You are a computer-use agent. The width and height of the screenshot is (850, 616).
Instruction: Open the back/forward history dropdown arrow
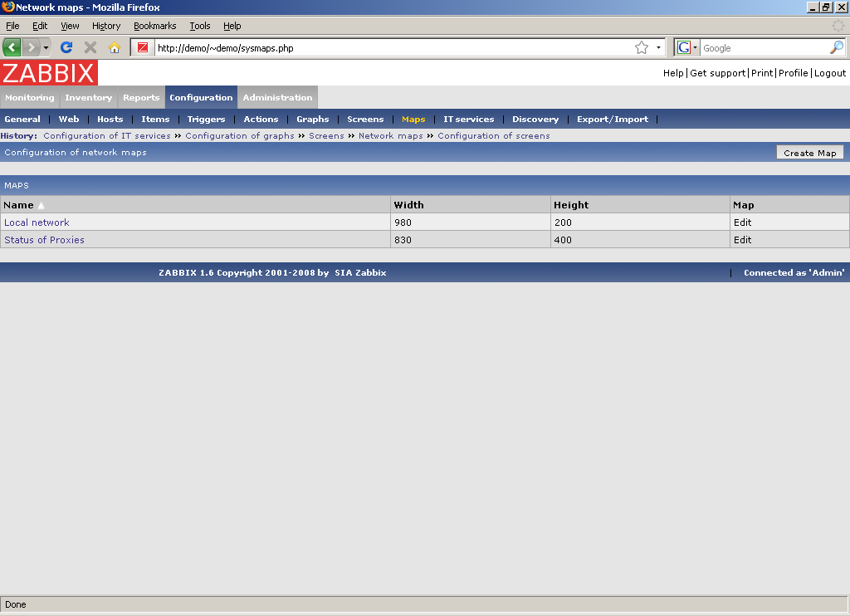coord(46,47)
